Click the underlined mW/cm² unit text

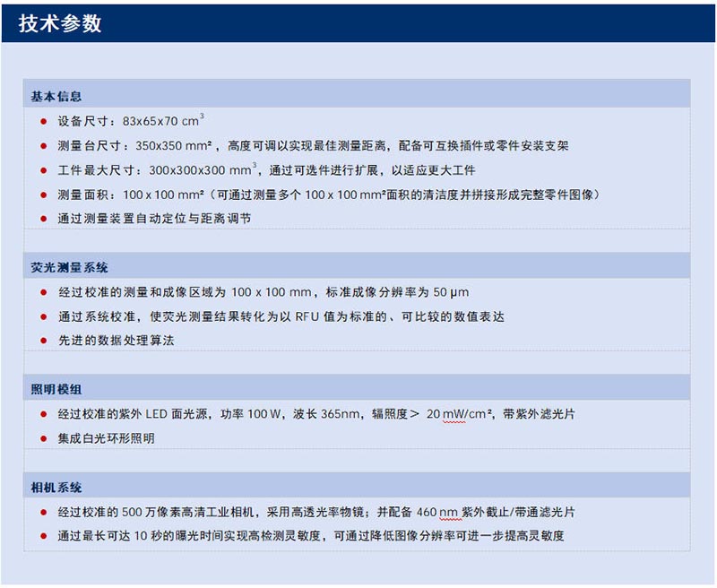(x=467, y=414)
